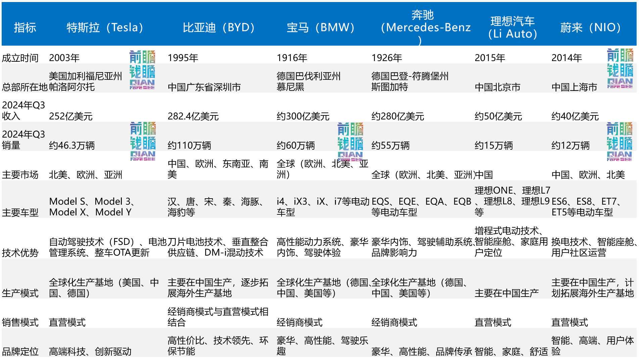The height and width of the screenshot is (363, 644).
Task: Select the 主要在中国生产 Li Auto cell
Action: coord(507,293)
